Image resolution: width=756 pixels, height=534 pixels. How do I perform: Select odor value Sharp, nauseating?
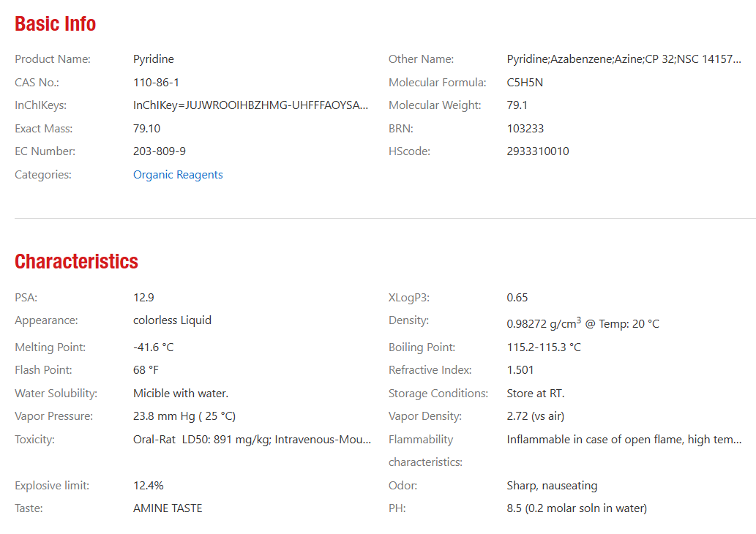(x=552, y=485)
